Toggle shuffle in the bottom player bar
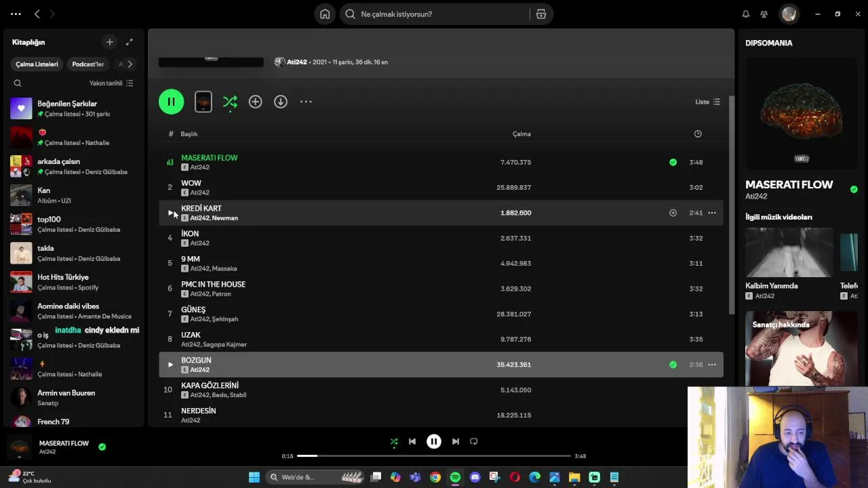The height and width of the screenshot is (488, 868). [x=394, y=441]
